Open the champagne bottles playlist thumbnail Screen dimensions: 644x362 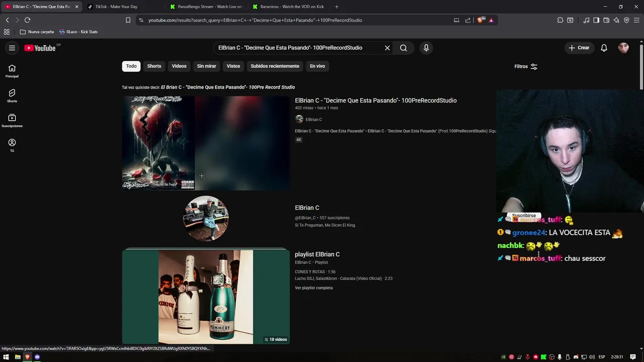(206, 297)
